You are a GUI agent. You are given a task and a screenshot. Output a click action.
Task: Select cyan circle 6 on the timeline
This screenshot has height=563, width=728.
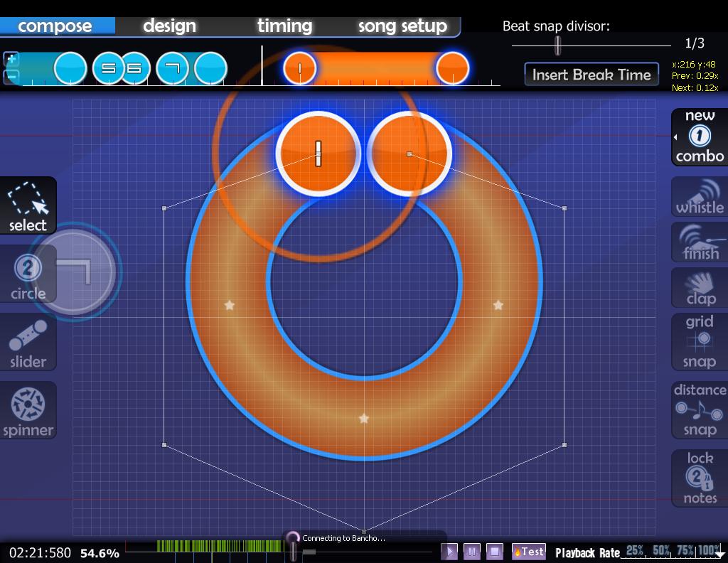(x=134, y=69)
